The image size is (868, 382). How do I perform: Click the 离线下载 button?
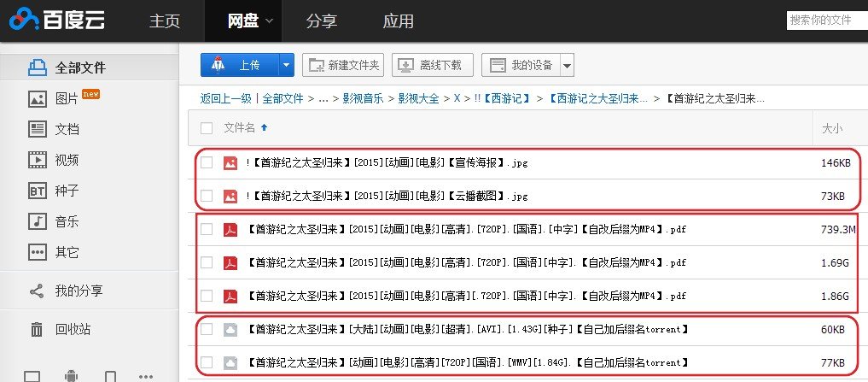pyautogui.click(x=433, y=66)
